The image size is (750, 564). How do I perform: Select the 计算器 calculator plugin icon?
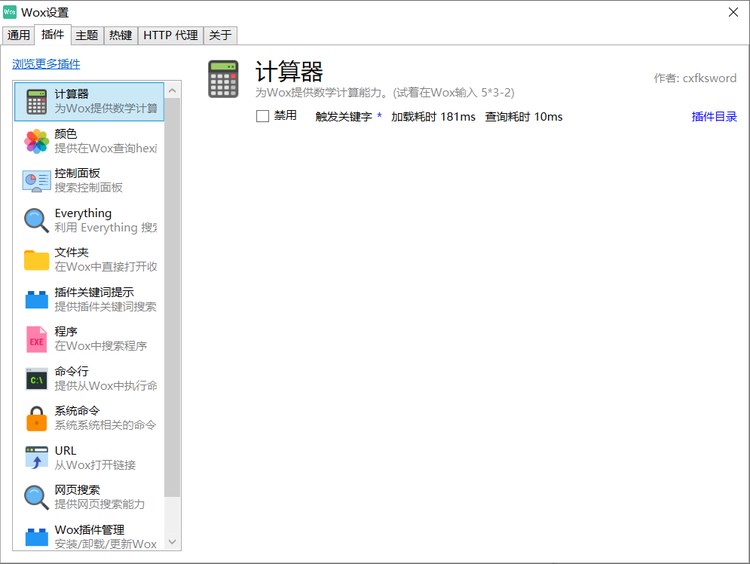pyautogui.click(x=36, y=101)
